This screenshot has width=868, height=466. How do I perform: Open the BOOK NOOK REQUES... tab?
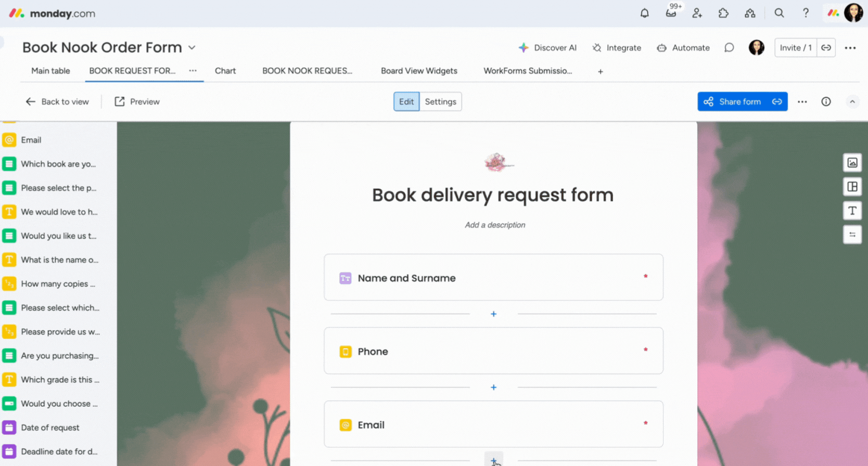307,71
